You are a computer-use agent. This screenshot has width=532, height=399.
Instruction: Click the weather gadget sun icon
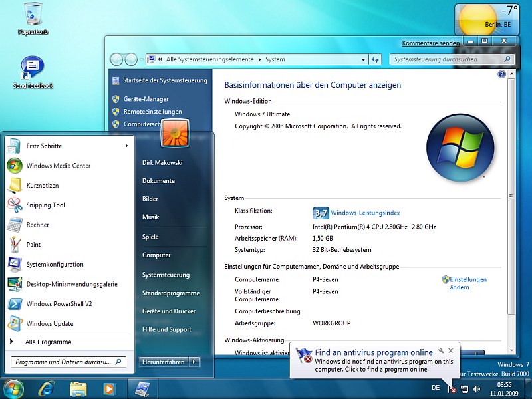[x=477, y=20]
